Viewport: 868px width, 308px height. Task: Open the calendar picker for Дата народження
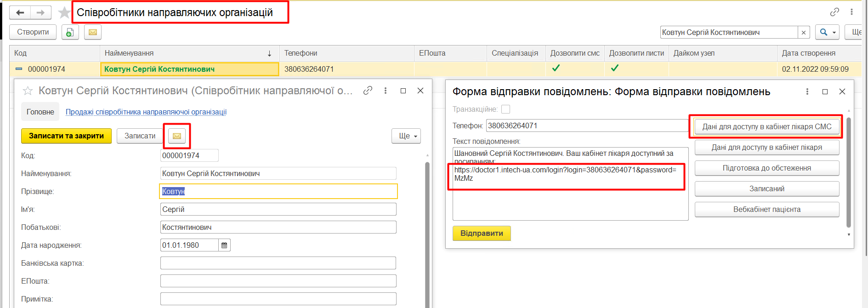[224, 245]
